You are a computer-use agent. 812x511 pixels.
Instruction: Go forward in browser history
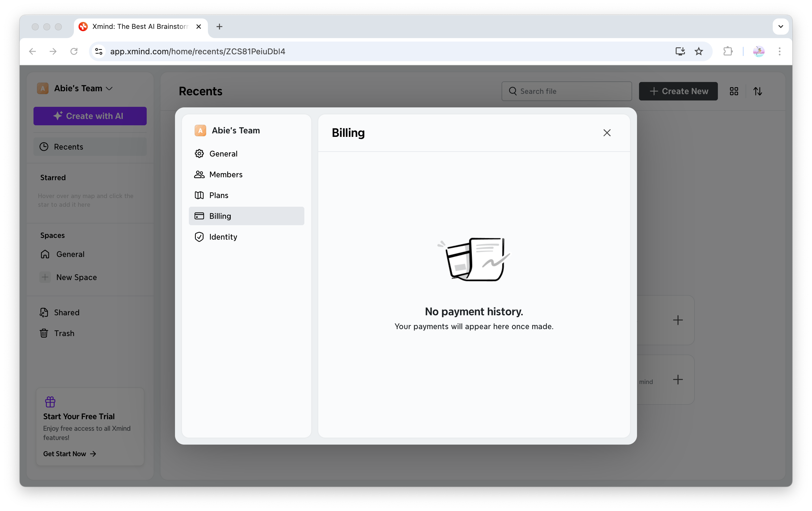coord(53,51)
